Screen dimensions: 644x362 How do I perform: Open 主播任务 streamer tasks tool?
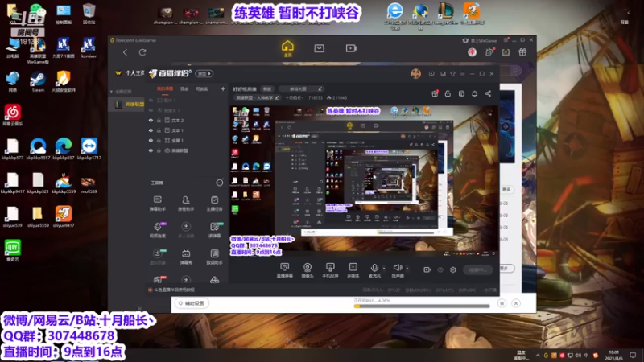[x=214, y=204]
